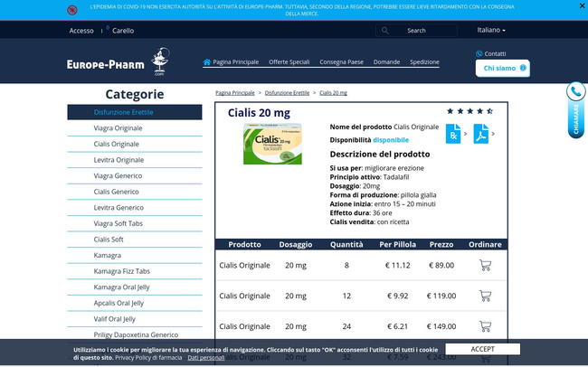Open the Contatti link

[x=495, y=53]
